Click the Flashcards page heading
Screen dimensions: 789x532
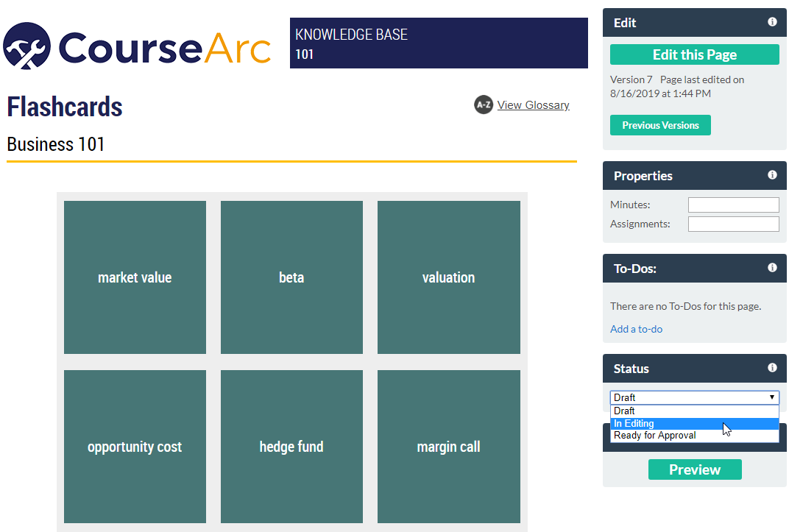click(65, 107)
